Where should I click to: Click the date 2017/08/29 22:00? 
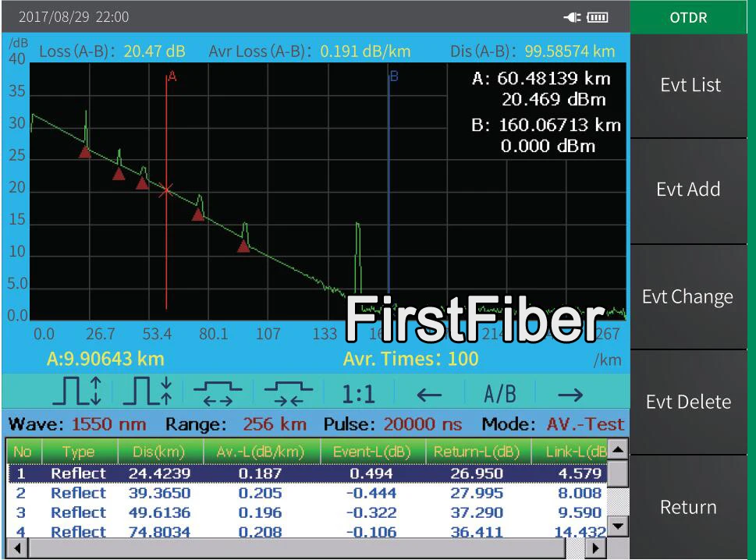tap(74, 17)
